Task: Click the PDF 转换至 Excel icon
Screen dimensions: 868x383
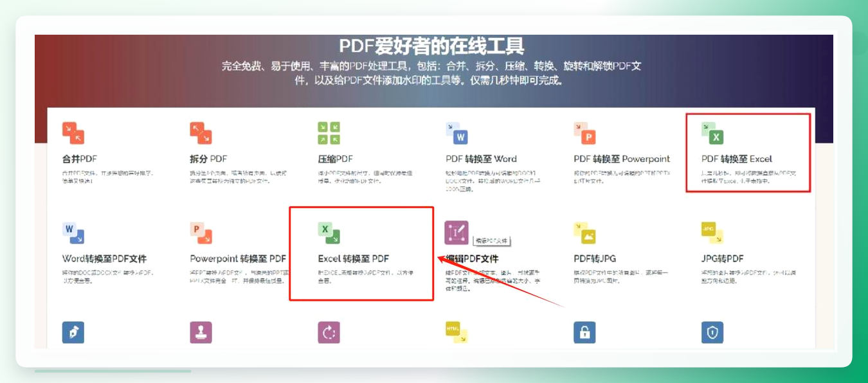Action: [712, 133]
